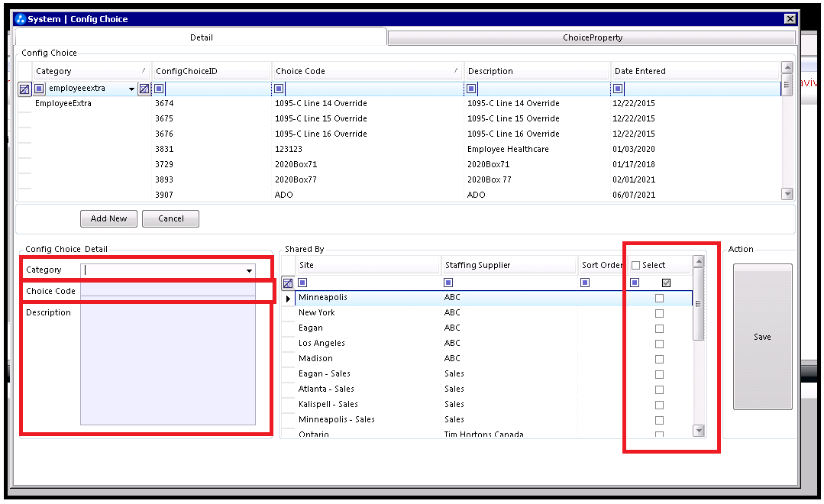Click the Staffing Supplier filter operator icon

pos(448,283)
